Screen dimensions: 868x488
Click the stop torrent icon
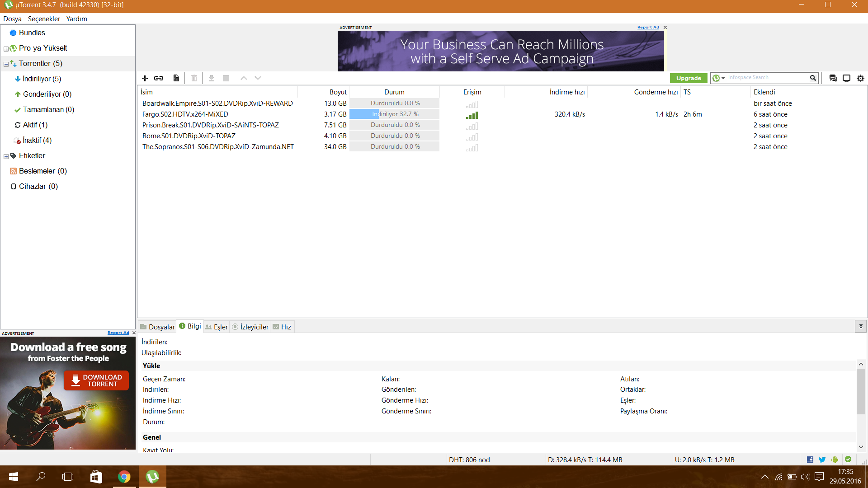click(x=226, y=78)
